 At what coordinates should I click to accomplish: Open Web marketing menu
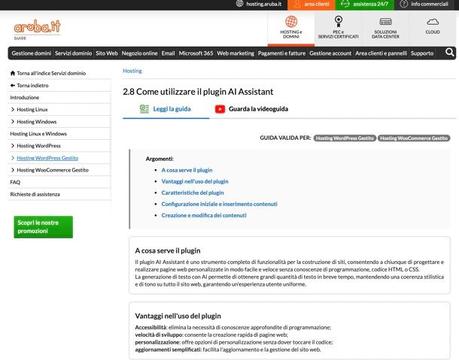click(235, 53)
